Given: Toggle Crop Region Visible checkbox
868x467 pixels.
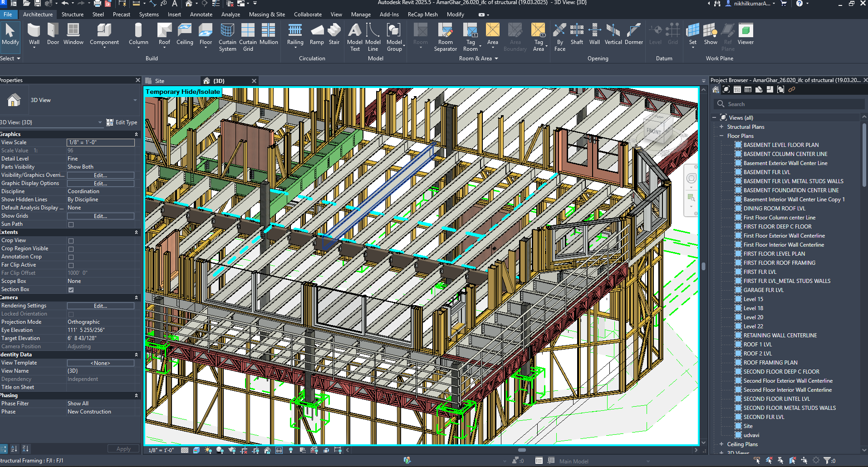Looking at the screenshot, I should pos(71,249).
